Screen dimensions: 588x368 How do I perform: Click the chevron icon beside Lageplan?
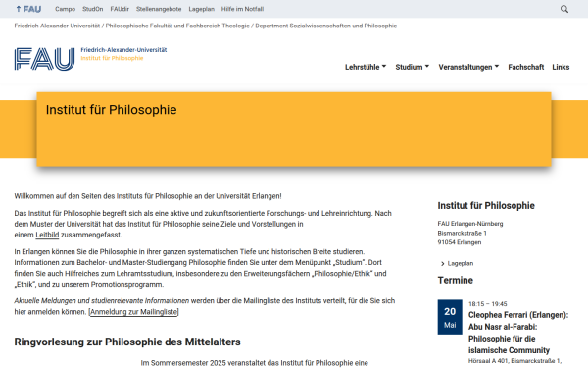443,264
